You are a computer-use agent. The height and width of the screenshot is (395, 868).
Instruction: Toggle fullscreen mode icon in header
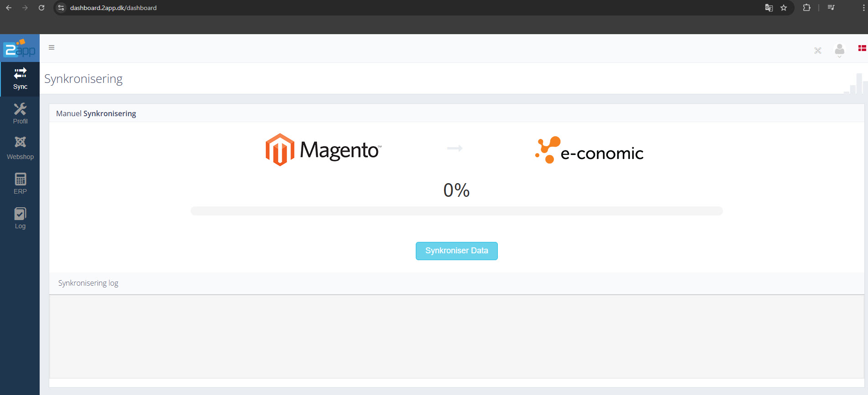click(x=818, y=51)
